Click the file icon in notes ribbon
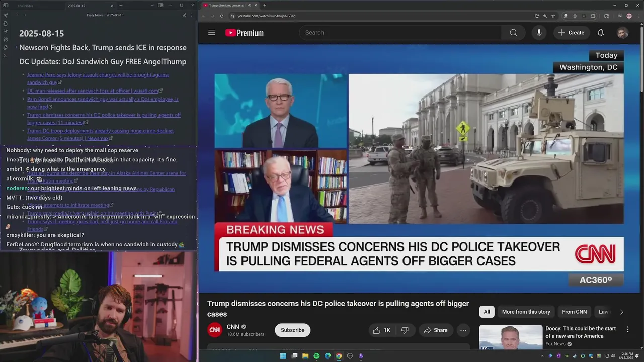This screenshot has height=362, width=644. pos(5,23)
